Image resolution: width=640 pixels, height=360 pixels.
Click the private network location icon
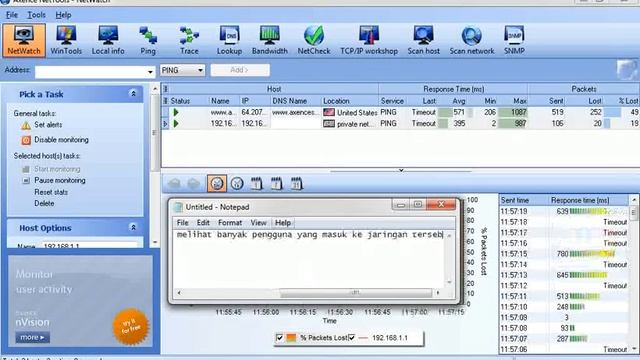tap(329, 123)
